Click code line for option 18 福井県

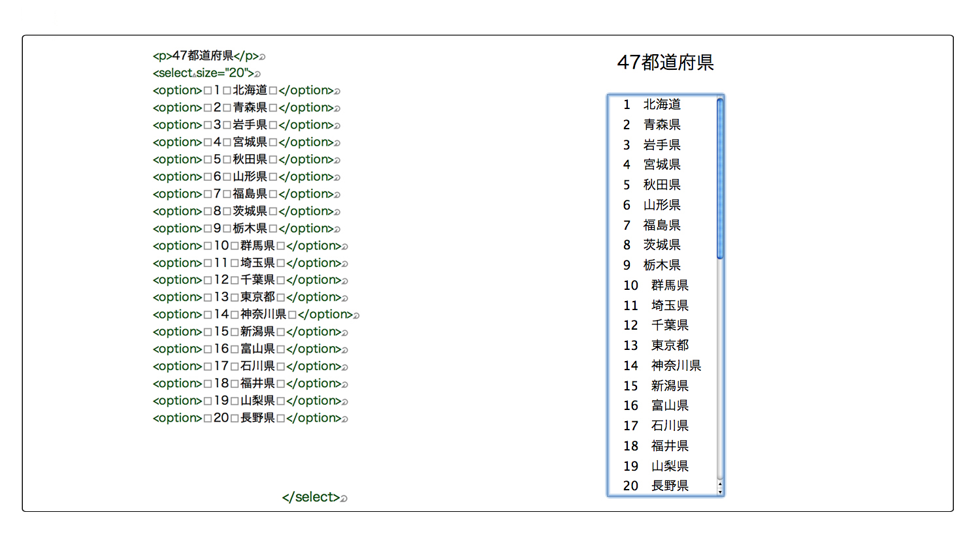tap(250, 384)
